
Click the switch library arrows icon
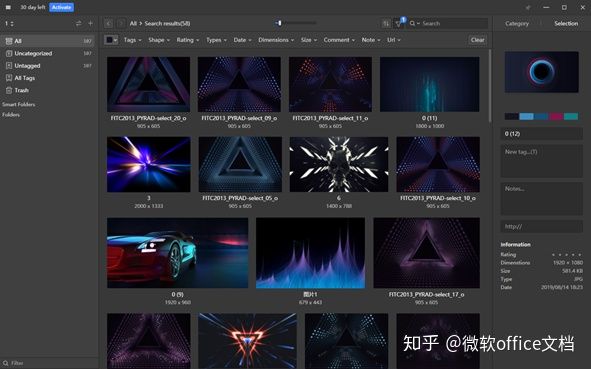click(78, 23)
